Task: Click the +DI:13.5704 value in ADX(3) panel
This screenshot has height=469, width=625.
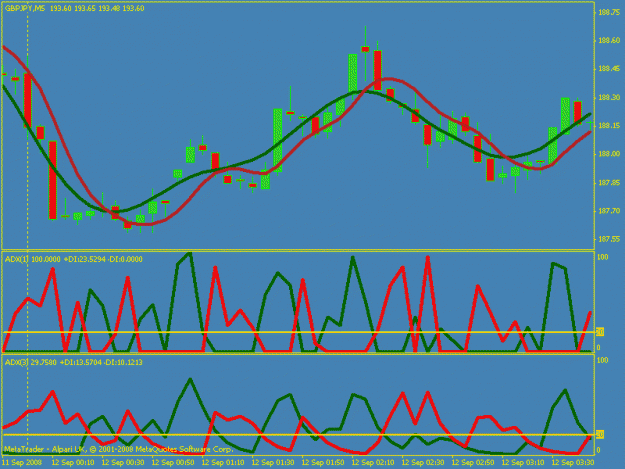Action: (x=81, y=363)
